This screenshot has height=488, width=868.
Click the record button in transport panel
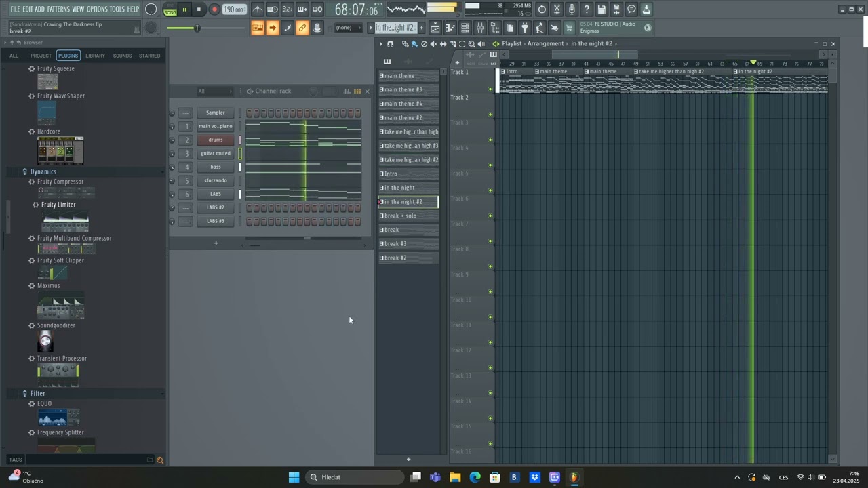214,9
